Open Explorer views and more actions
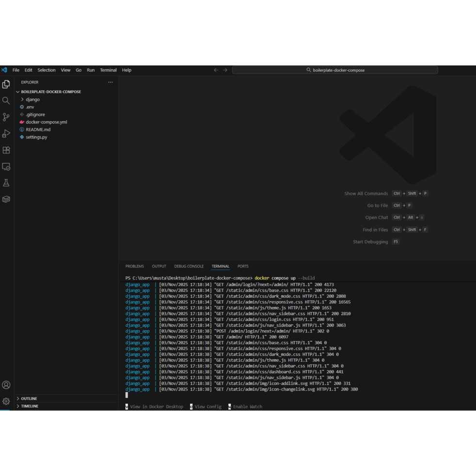Image resolution: width=476 pixels, height=476 pixels. pyautogui.click(x=111, y=82)
